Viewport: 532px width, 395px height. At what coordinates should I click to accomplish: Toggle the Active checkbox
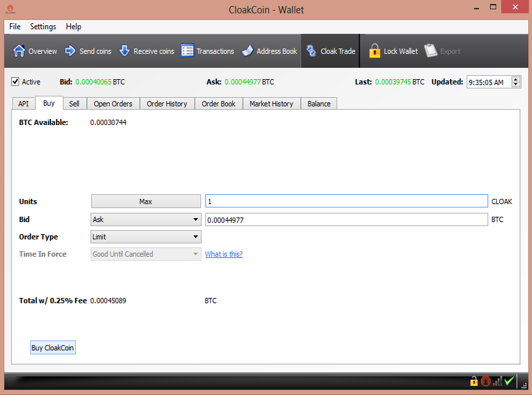pyautogui.click(x=15, y=82)
